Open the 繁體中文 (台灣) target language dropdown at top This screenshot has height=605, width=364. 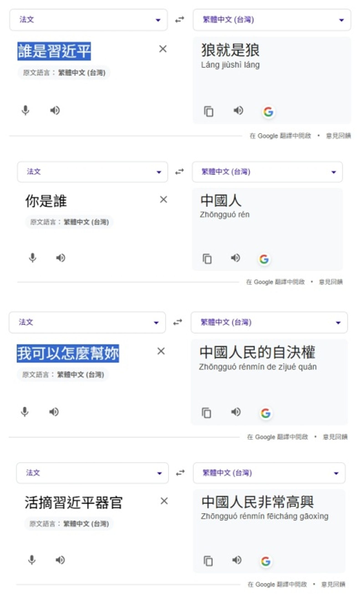(x=272, y=20)
